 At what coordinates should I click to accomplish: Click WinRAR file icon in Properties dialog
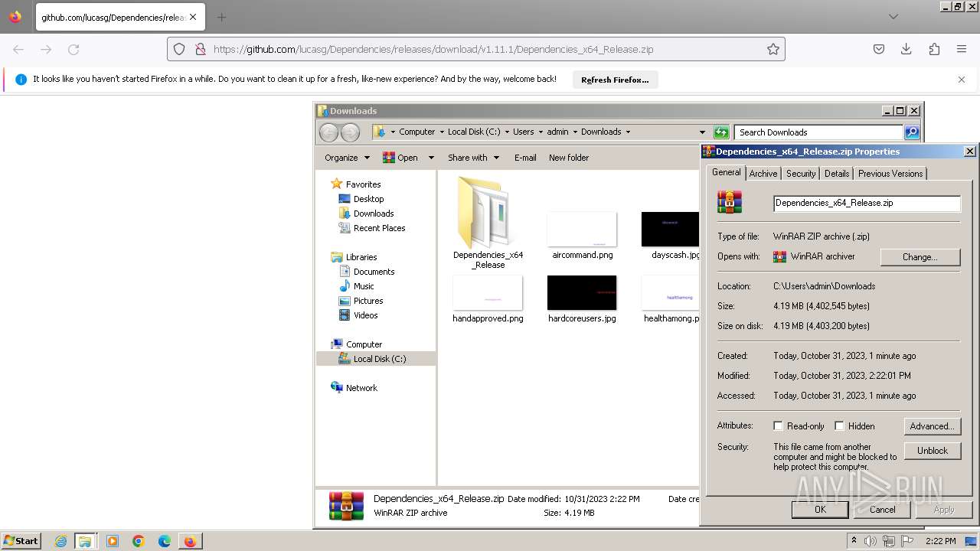[730, 202]
